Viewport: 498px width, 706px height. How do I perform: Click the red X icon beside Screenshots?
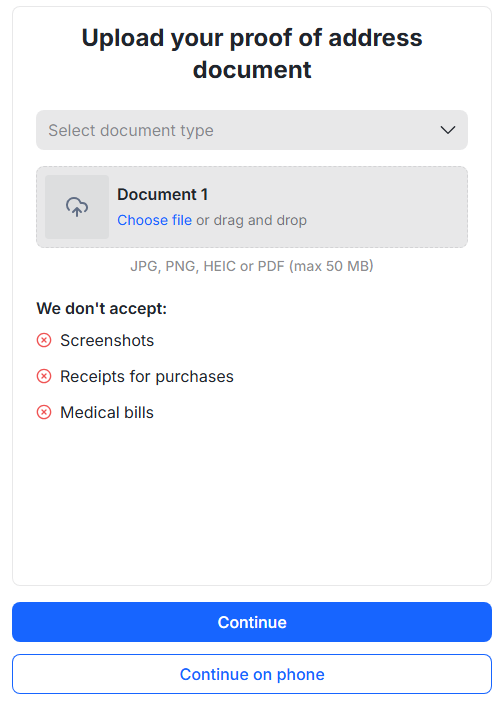pos(44,340)
